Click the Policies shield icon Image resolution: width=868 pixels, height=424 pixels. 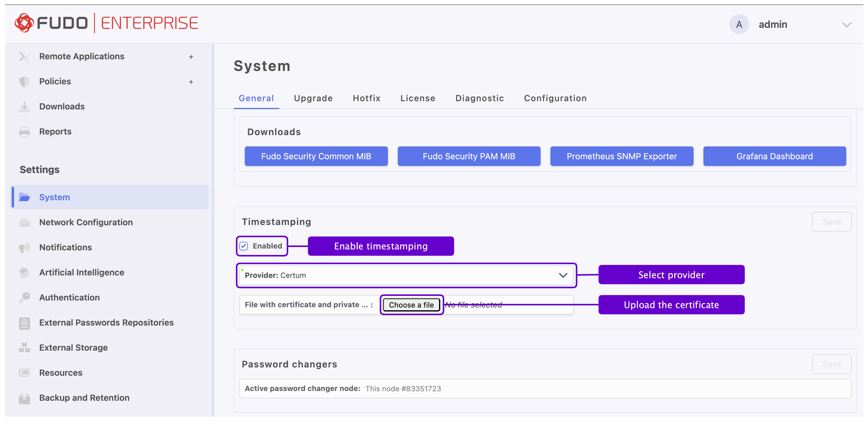coord(24,82)
